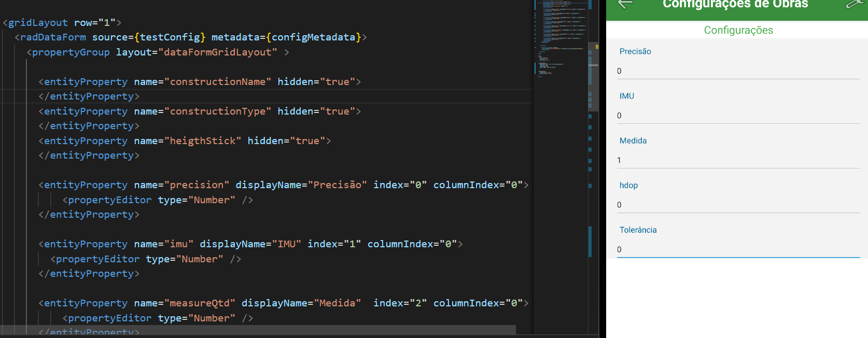Click the Tolerância label in the form
Image resolution: width=868 pixels, height=338 pixels.
(638, 230)
